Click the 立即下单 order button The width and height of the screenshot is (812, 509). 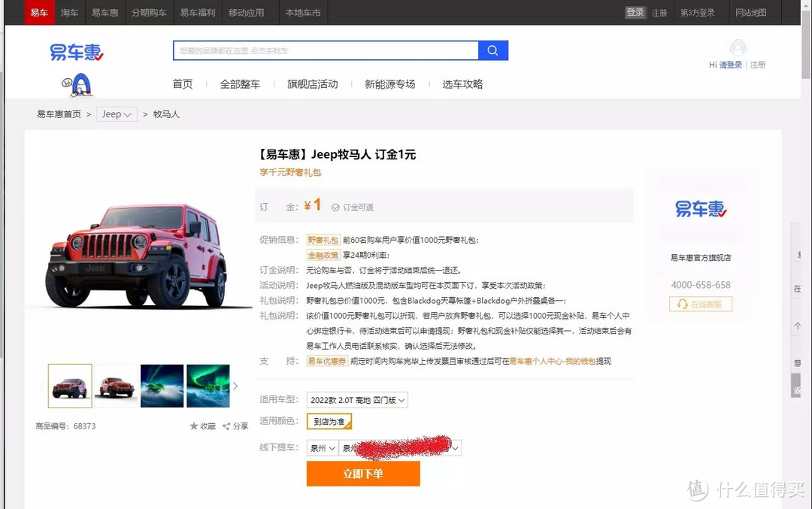[363, 474]
